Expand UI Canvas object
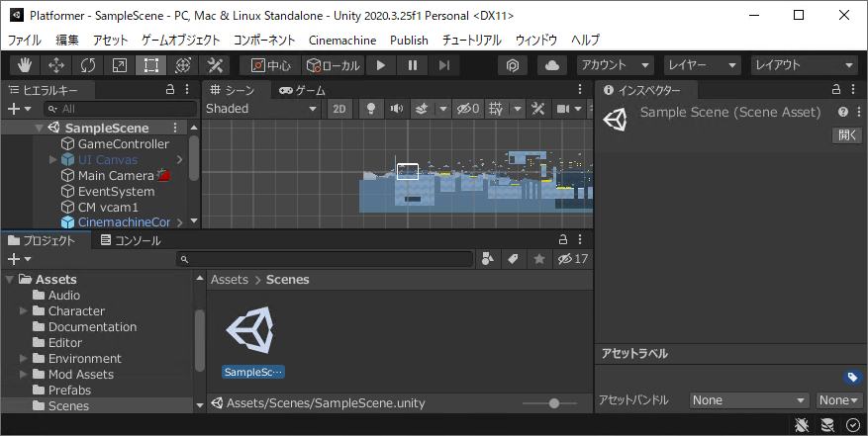The height and width of the screenshot is (436, 868). (53, 160)
